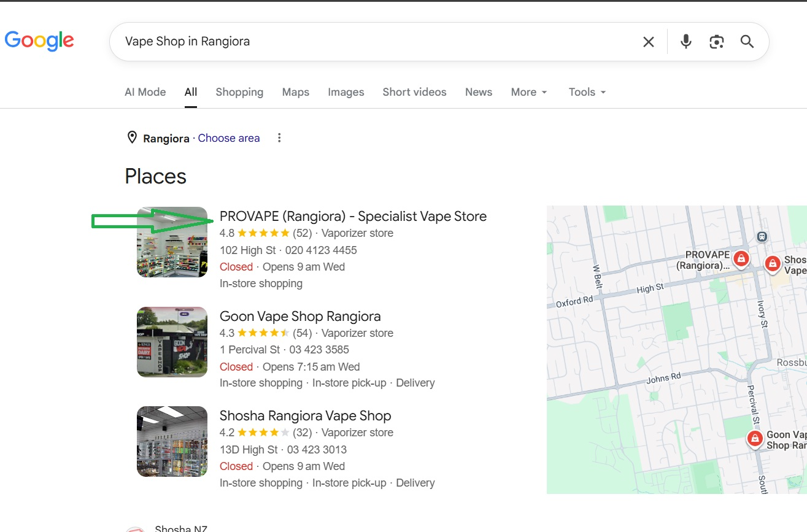This screenshot has width=807, height=532.
Task: Open Shosha Rangiora Vape Shop listing
Action: coord(305,415)
